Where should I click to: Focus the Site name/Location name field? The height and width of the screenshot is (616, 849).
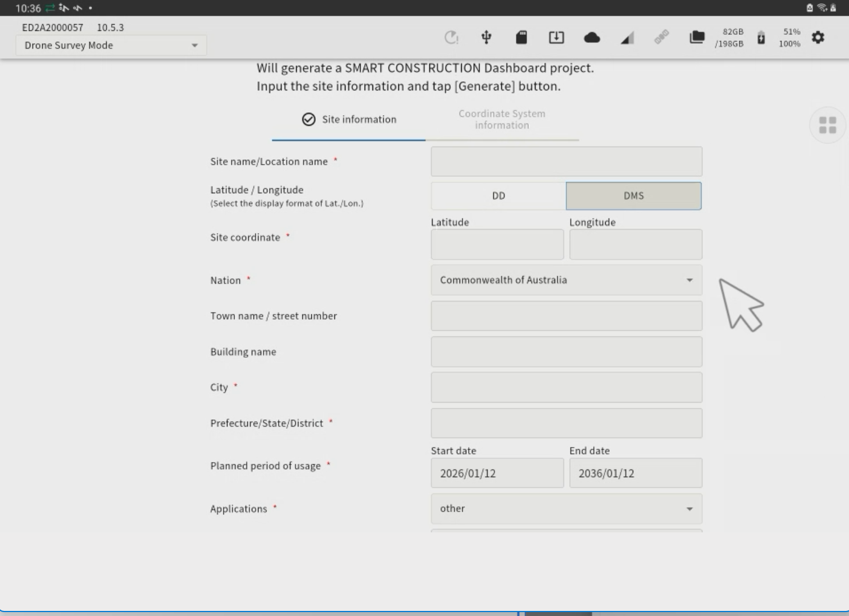click(566, 162)
